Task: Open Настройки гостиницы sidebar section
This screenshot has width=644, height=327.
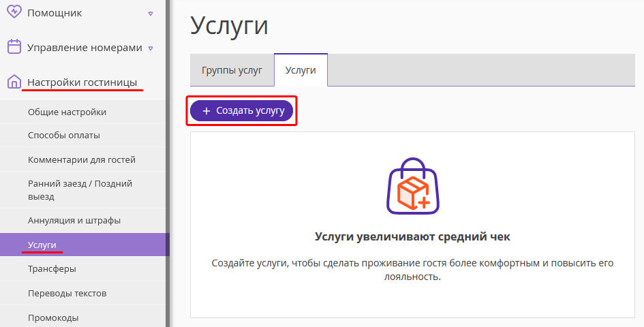Action: pyautogui.click(x=82, y=82)
